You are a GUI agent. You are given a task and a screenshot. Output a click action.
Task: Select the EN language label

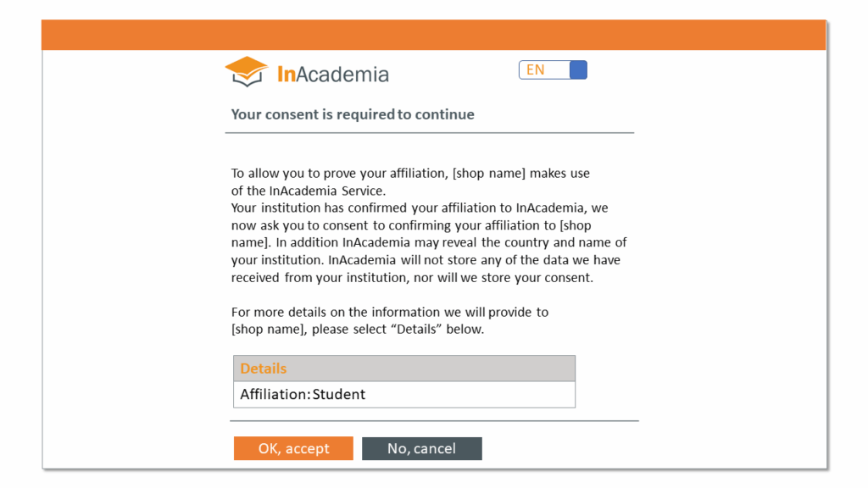click(536, 70)
